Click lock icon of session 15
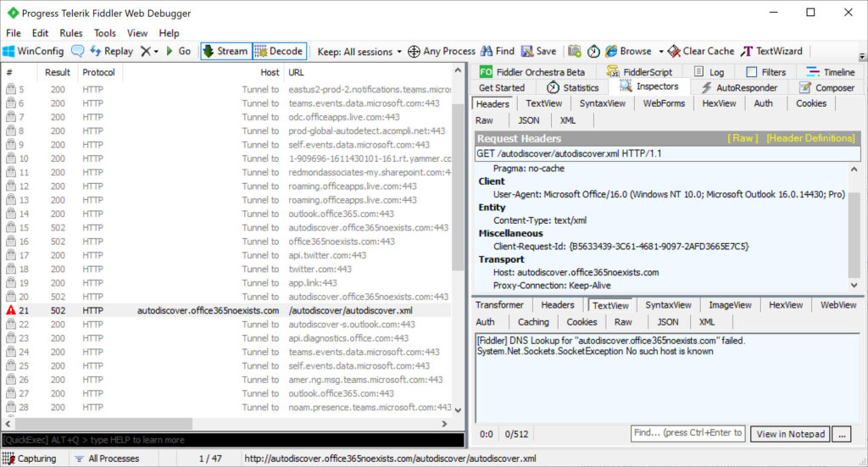The image size is (868, 467). pos(10,227)
